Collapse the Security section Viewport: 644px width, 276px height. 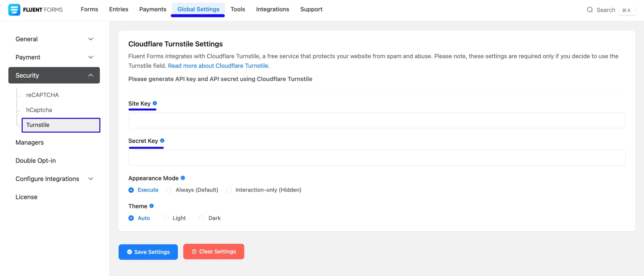[54, 75]
